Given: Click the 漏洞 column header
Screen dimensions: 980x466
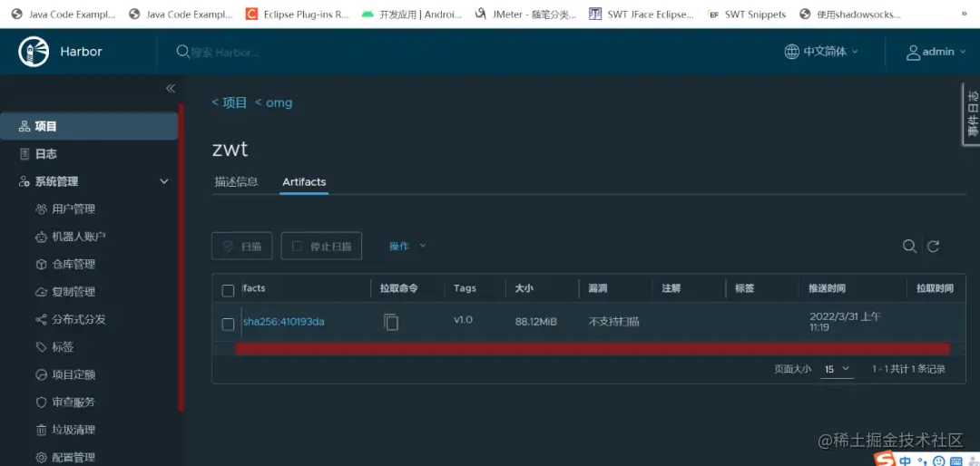Looking at the screenshot, I should [x=597, y=288].
